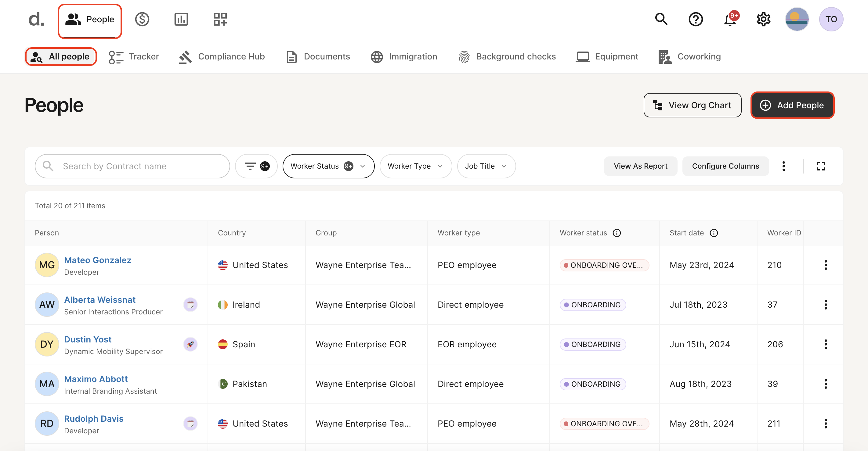Open row actions for Dustin Yost
868x451 pixels.
click(x=826, y=344)
